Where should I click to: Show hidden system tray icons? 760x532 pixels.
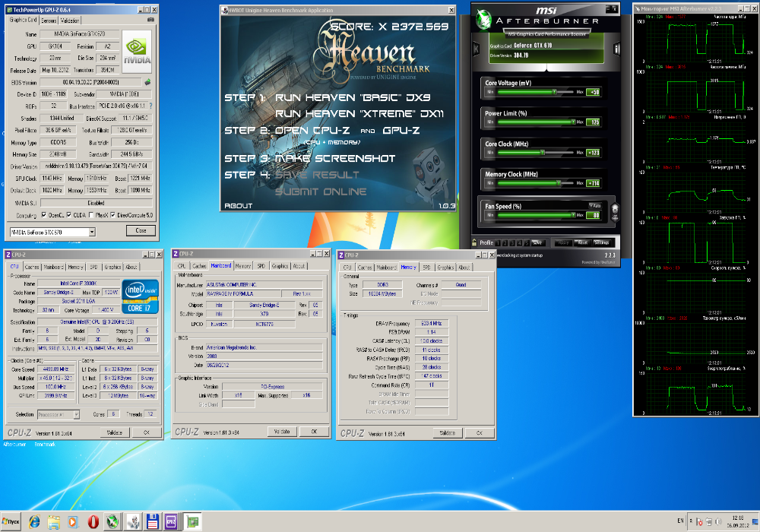tap(691, 521)
